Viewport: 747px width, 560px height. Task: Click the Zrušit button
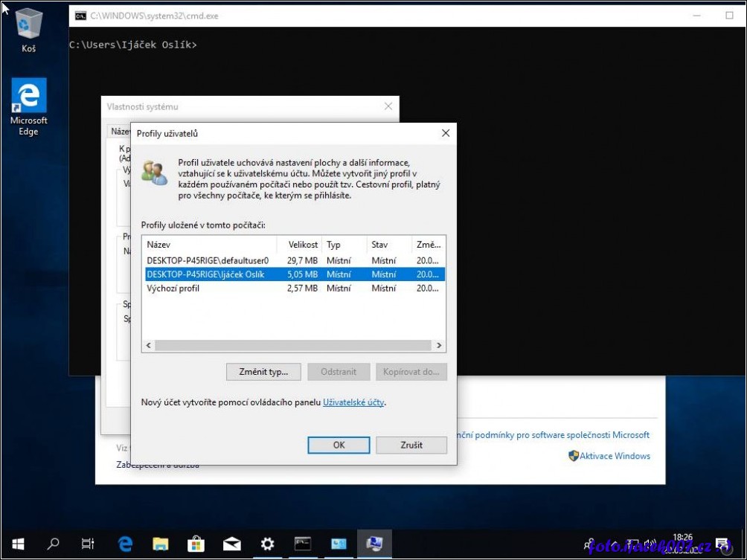coord(411,445)
